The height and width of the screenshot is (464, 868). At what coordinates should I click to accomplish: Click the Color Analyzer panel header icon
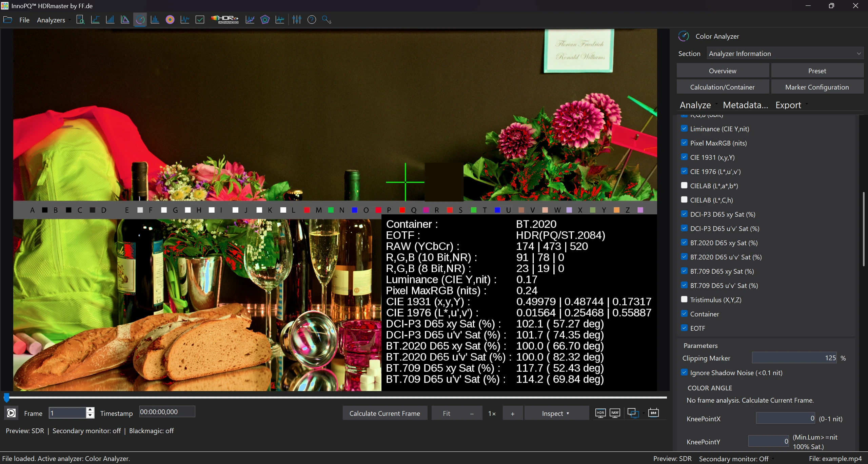(x=683, y=36)
